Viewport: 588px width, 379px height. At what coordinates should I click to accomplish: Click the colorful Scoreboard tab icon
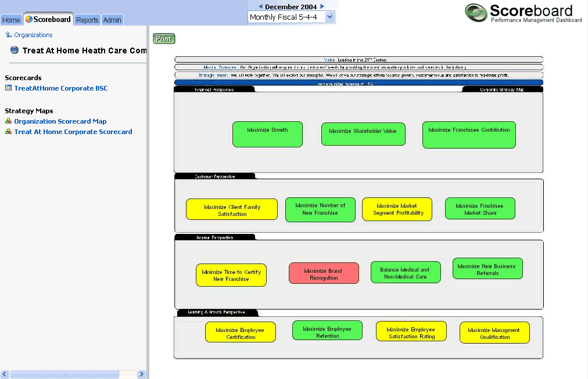point(29,19)
